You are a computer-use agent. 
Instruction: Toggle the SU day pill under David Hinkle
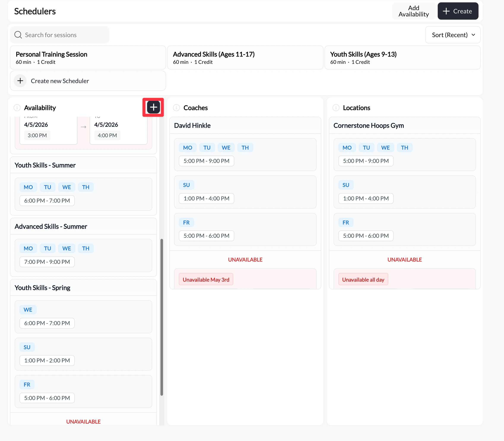[186, 184]
